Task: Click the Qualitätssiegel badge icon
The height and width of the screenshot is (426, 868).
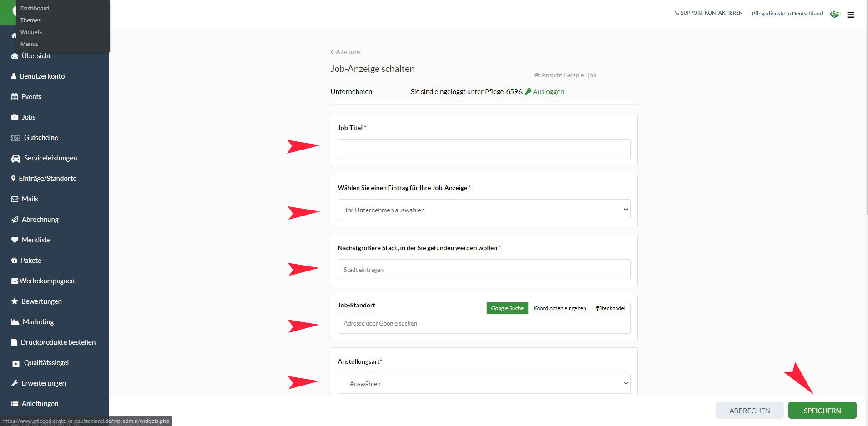Action: point(16,363)
